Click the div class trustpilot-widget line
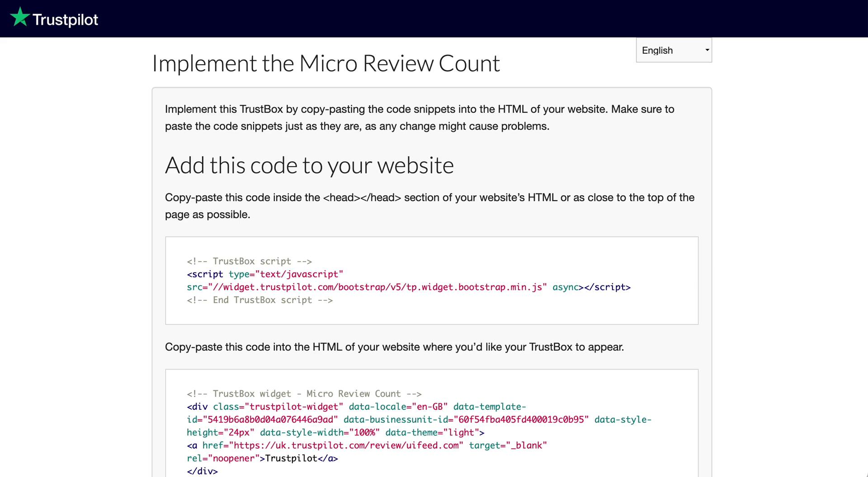This screenshot has width=868, height=477. click(x=356, y=407)
